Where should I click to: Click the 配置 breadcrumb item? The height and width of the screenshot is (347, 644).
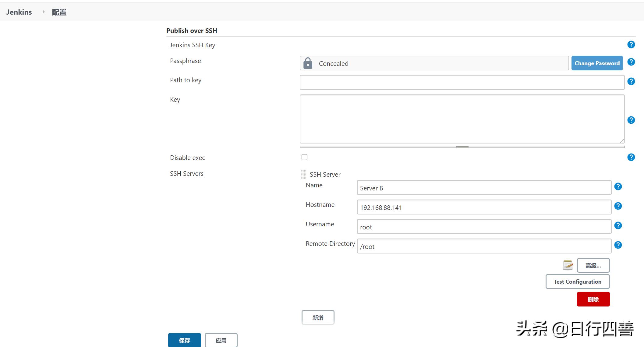pos(59,12)
